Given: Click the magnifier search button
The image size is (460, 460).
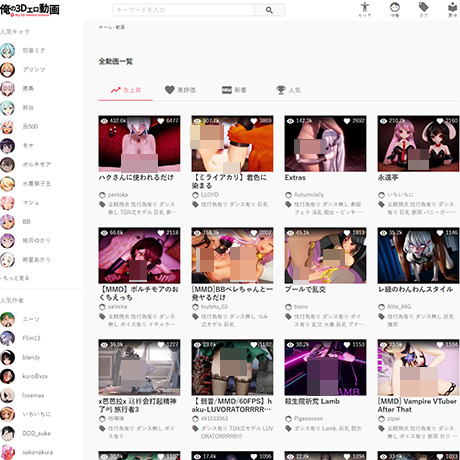Looking at the screenshot, I should (x=269, y=10).
